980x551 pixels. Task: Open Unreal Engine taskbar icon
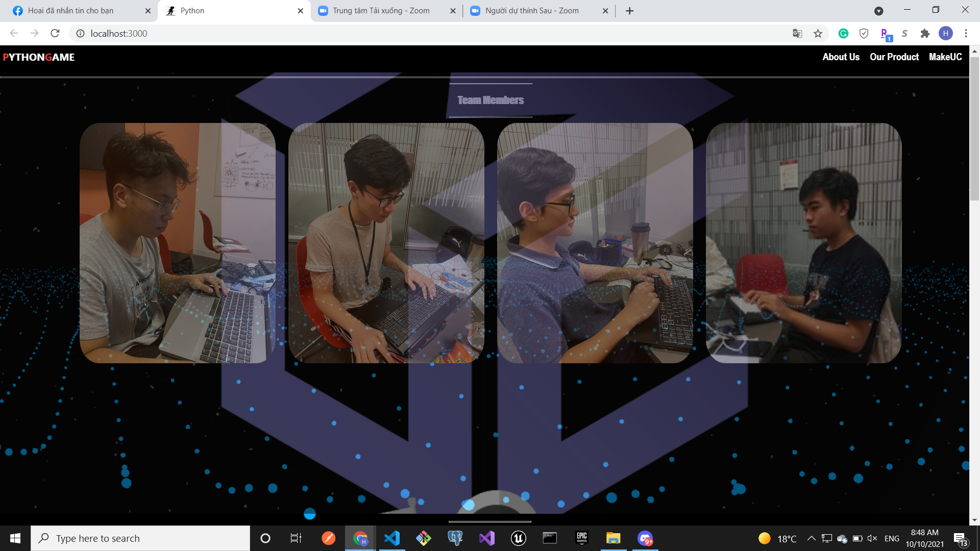(x=518, y=538)
